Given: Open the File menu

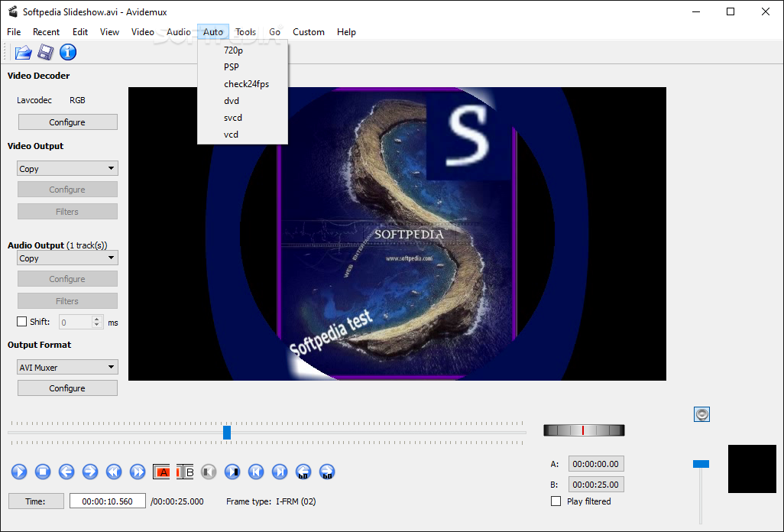Looking at the screenshot, I should (14, 32).
